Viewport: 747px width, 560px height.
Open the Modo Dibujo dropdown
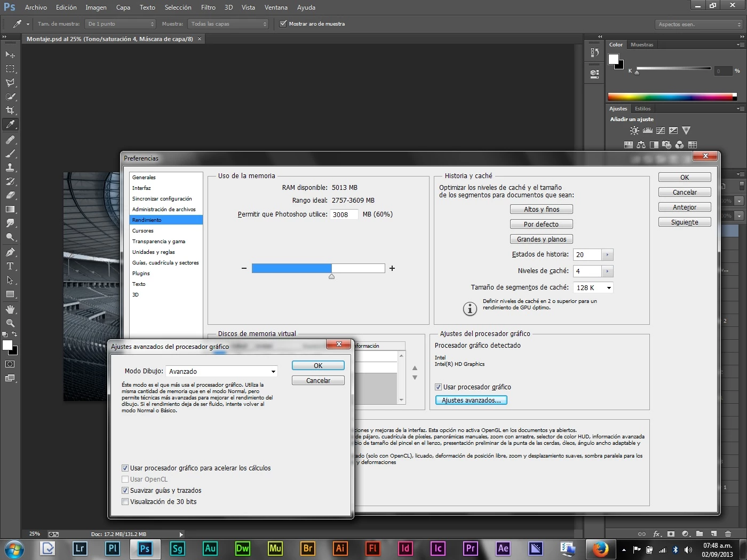pyautogui.click(x=222, y=371)
